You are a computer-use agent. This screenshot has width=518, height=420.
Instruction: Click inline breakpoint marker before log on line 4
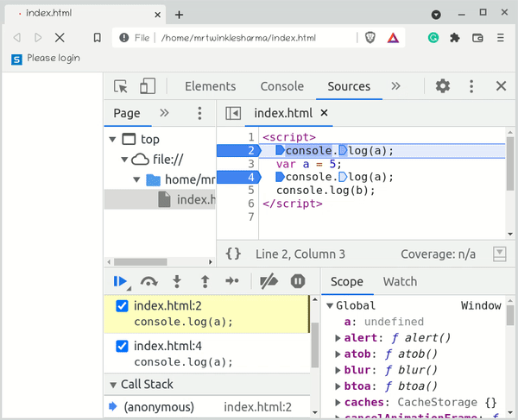(343, 177)
